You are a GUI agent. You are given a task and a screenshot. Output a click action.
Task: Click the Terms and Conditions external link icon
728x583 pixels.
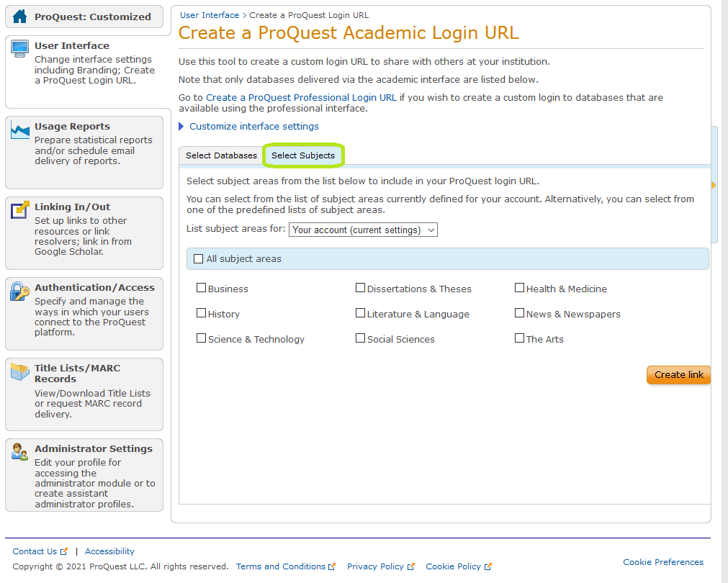[332, 566]
